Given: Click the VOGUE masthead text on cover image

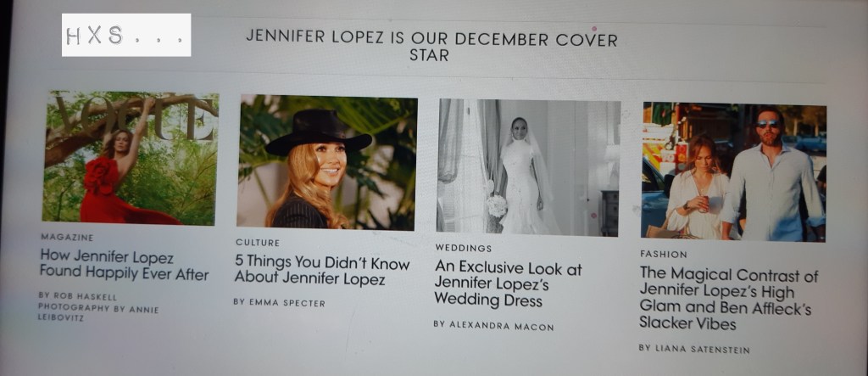Looking at the screenshot, I should click(x=135, y=116).
